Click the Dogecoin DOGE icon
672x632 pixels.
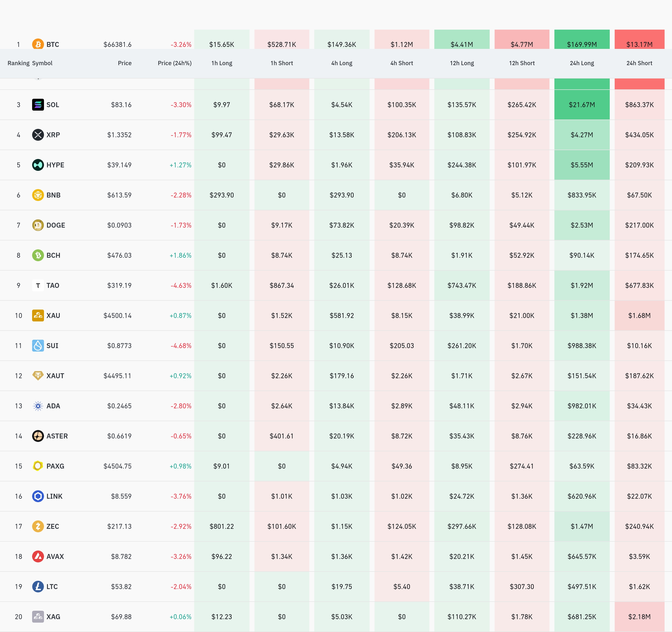[x=38, y=225]
